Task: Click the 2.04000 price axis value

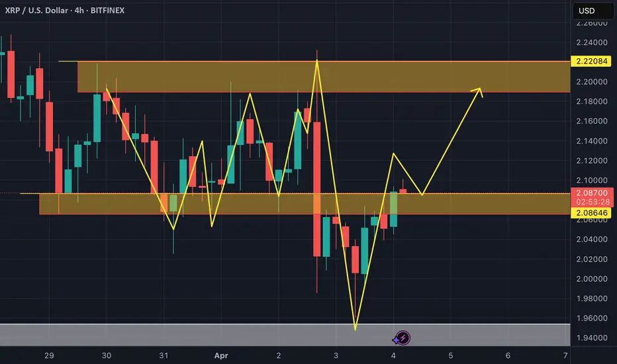Action: click(x=591, y=240)
